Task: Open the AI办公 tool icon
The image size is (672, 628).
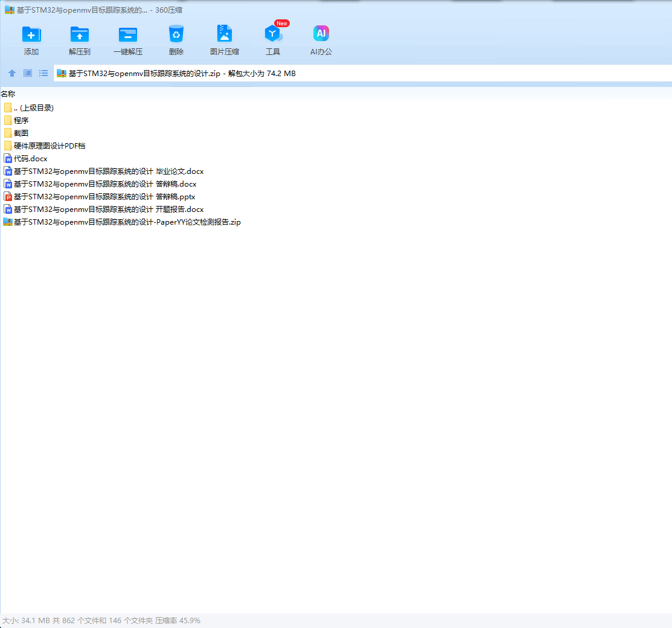Action: click(x=321, y=33)
